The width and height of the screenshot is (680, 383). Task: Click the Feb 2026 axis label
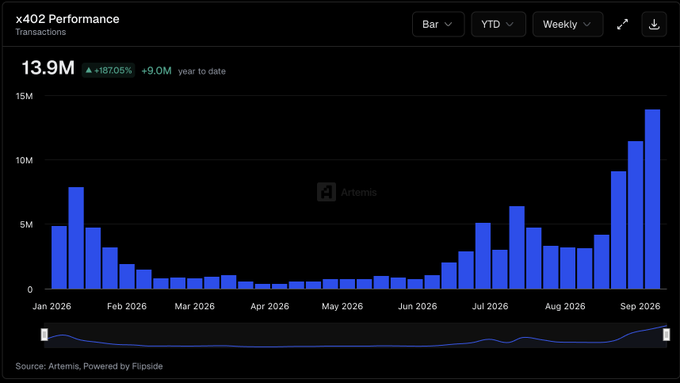(127, 306)
